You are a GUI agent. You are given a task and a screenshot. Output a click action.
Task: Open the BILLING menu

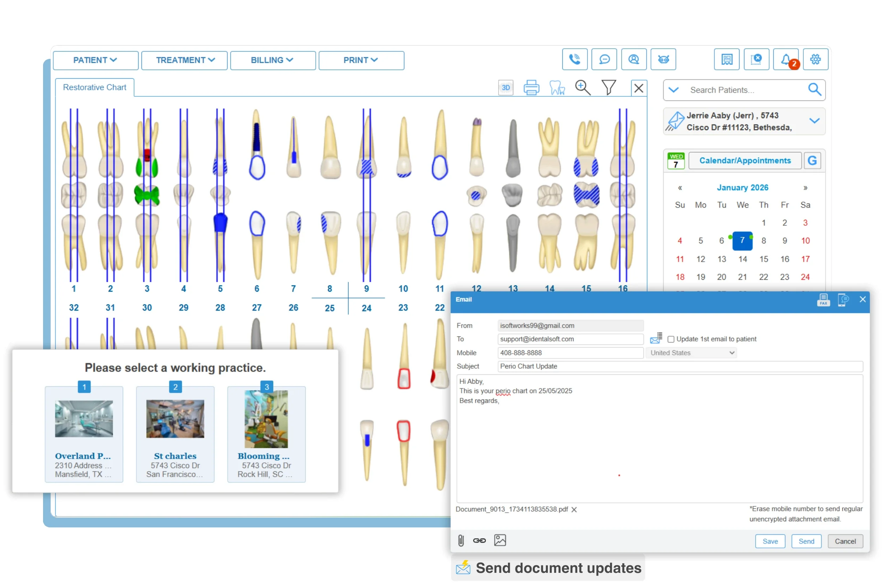pyautogui.click(x=273, y=60)
